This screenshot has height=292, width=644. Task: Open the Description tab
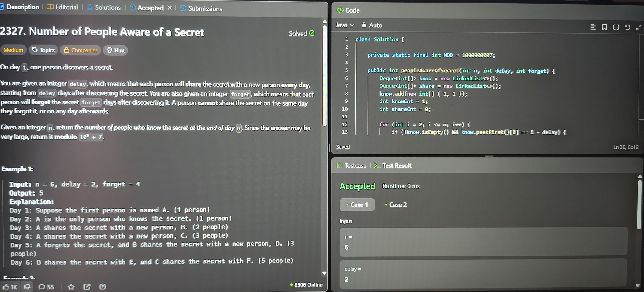click(20, 7)
